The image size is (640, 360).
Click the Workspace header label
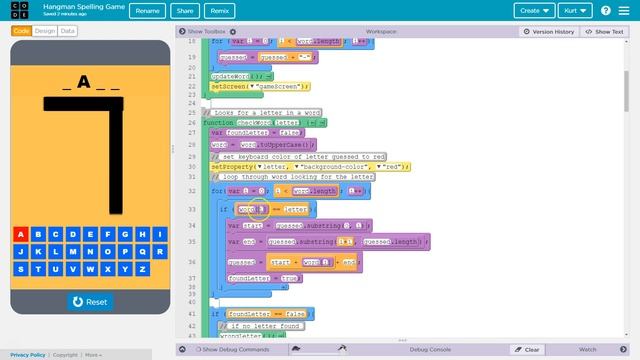click(381, 31)
